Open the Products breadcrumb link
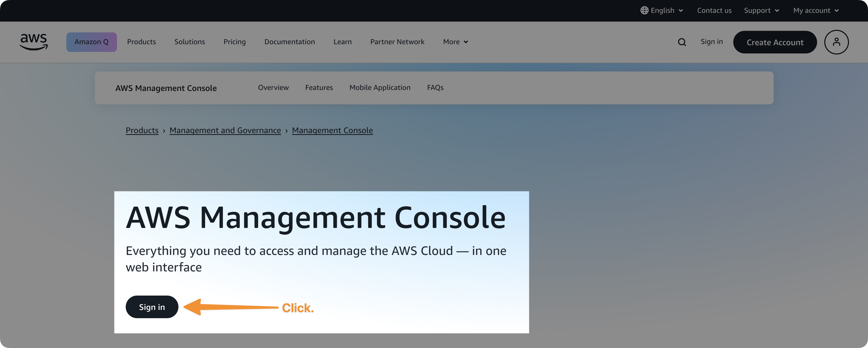This screenshot has width=868, height=348. point(142,130)
